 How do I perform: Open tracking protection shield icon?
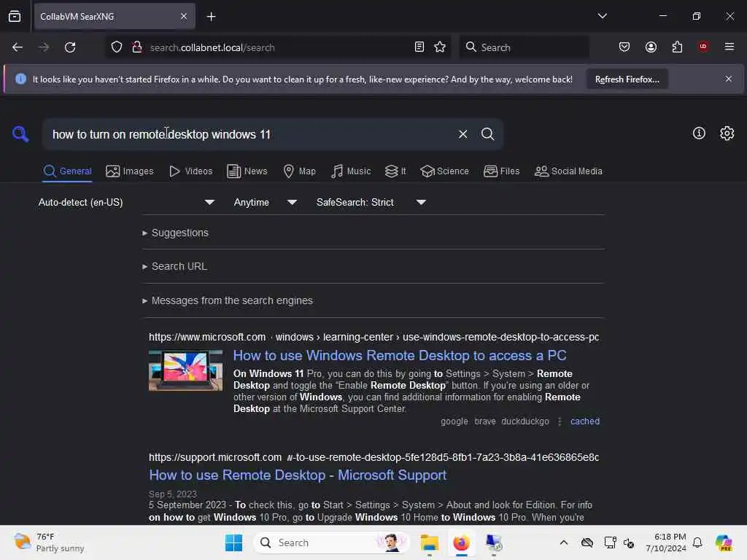coord(117,47)
